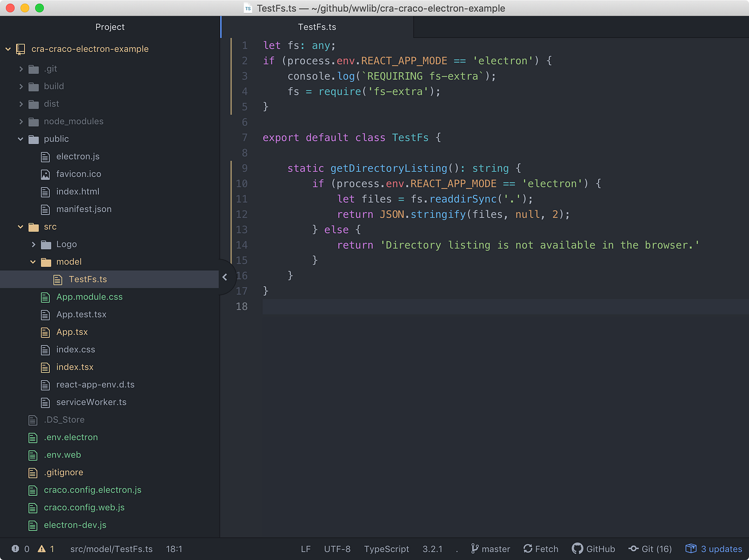Click the warning triangle icon in status bar
749x560 pixels.
click(x=42, y=549)
